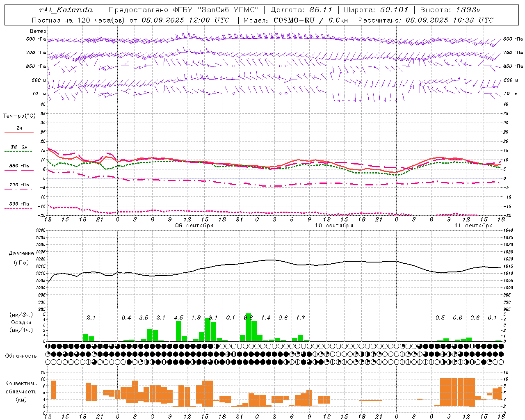This screenshot has height=420, width=525.
Task: Click the '700 гПа' temperature legend entry
Action: pyautogui.click(x=19, y=185)
